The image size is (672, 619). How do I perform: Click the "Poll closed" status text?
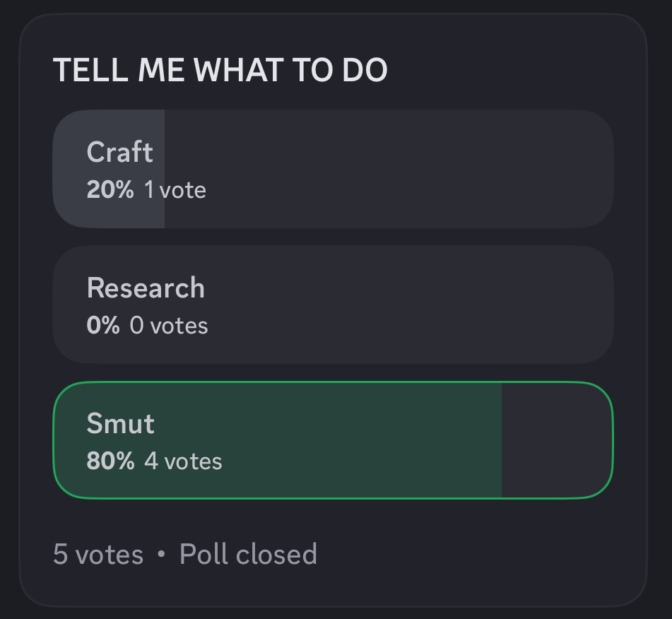tap(248, 554)
